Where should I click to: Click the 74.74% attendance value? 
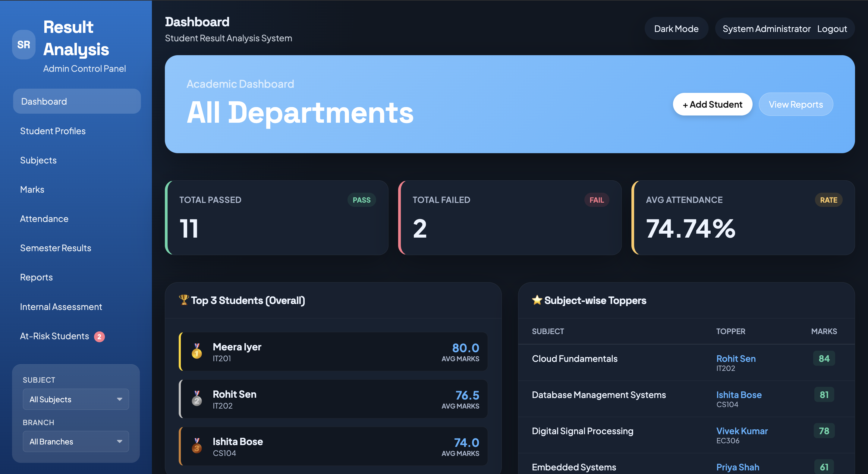[x=690, y=229]
